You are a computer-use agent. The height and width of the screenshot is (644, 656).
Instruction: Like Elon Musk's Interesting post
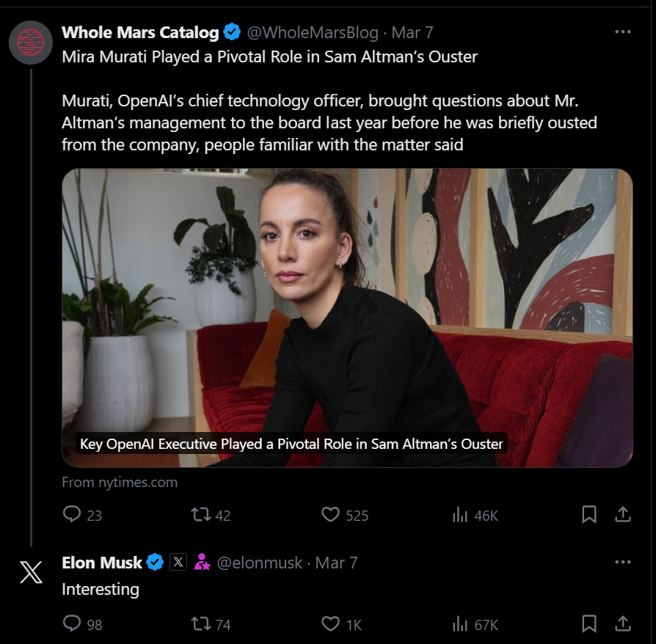point(331,623)
